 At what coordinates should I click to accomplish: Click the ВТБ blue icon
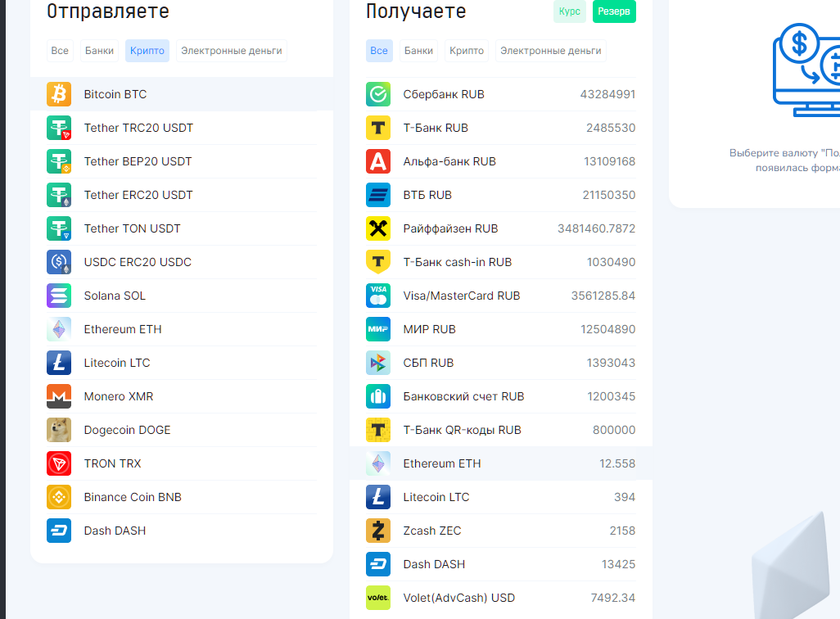[x=378, y=195]
